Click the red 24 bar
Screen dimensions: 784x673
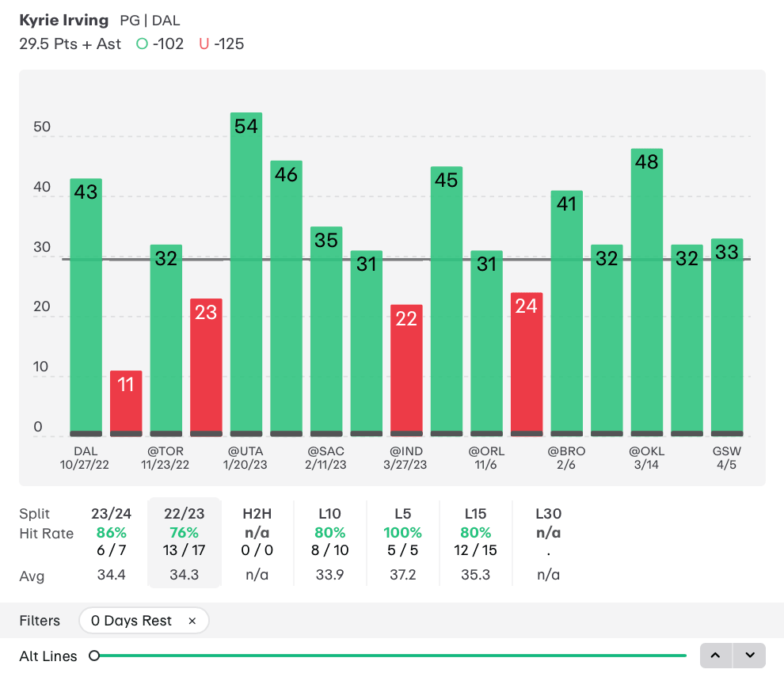[527, 364]
